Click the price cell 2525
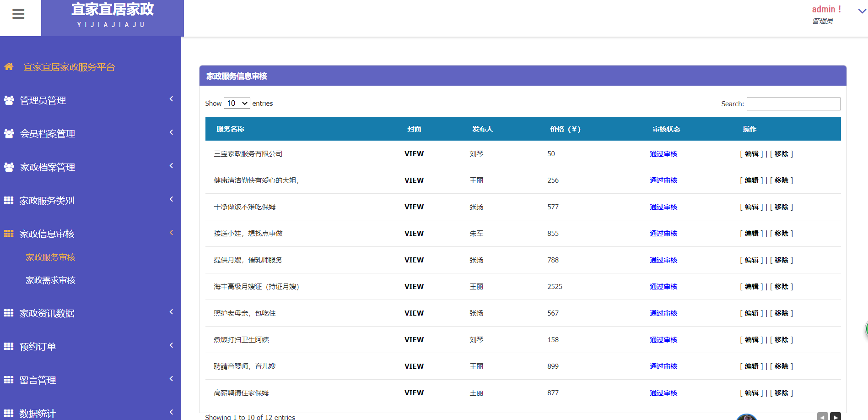Image resolution: width=868 pixels, height=420 pixels. point(555,287)
